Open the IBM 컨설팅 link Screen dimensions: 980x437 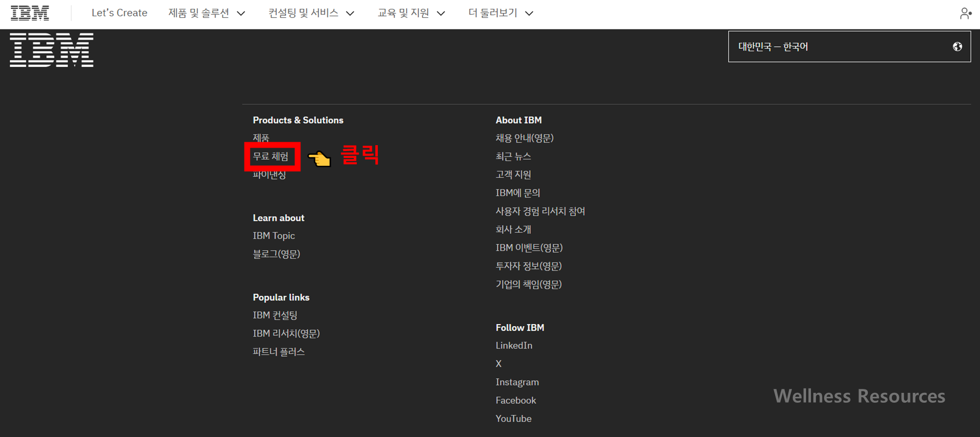[275, 315]
